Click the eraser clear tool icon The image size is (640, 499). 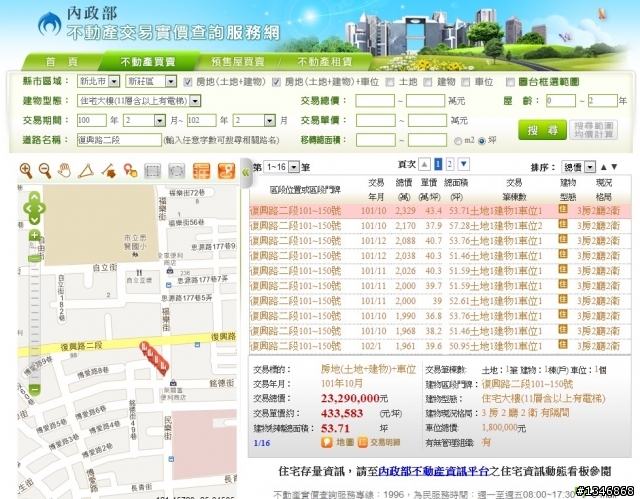109,171
